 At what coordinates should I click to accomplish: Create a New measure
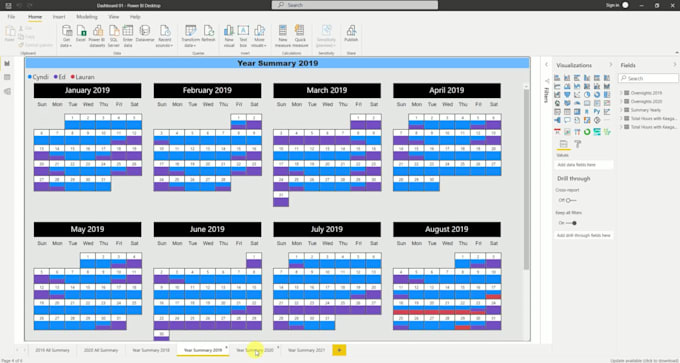[283, 36]
